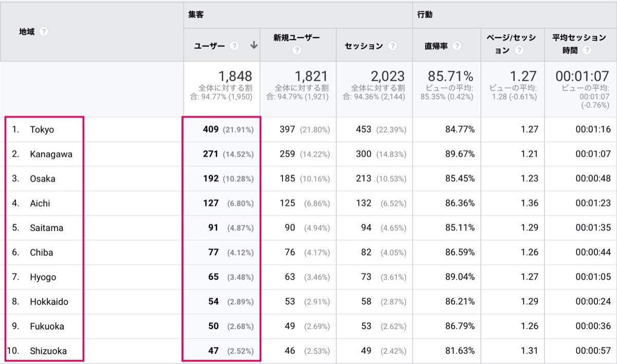This screenshot has height=364, width=617.
Task: Select Fukuoka in the region list
Action: click(x=47, y=326)
